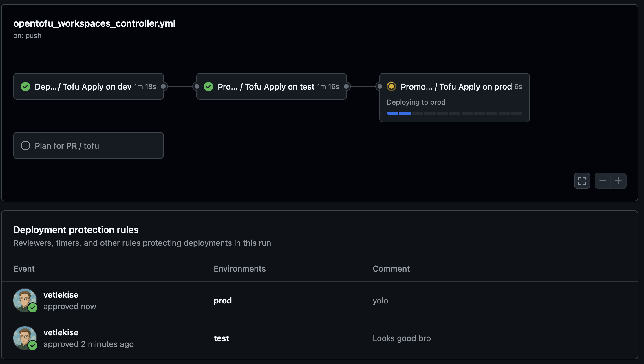Click vetlekise username in prod row
The image size is (644, 364).
(61, 295)
